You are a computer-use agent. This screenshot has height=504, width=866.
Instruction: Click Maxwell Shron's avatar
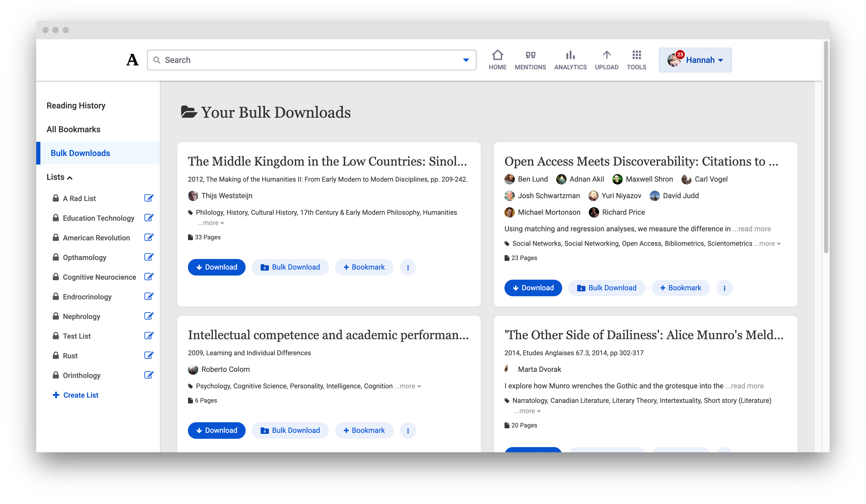click(x=617, y=179)
